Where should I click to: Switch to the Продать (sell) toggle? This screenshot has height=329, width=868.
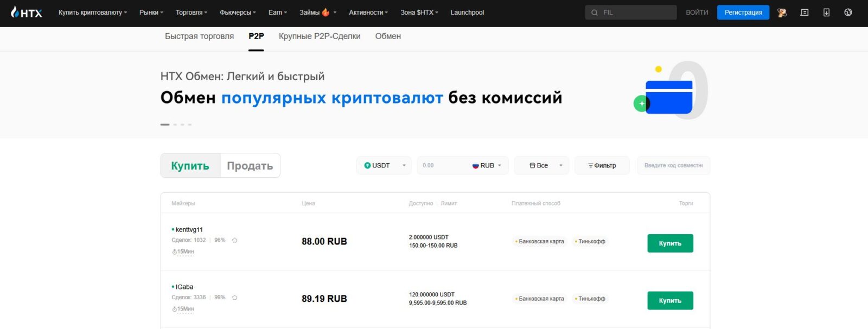(x=250, y=166)
